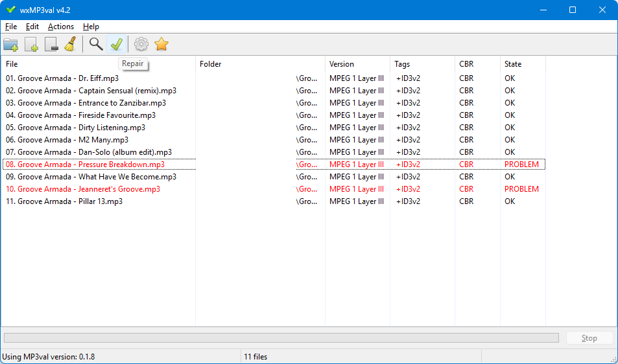Open settings via the gear icon
Screen dimensions: 618x364
(x=141, y=44)
